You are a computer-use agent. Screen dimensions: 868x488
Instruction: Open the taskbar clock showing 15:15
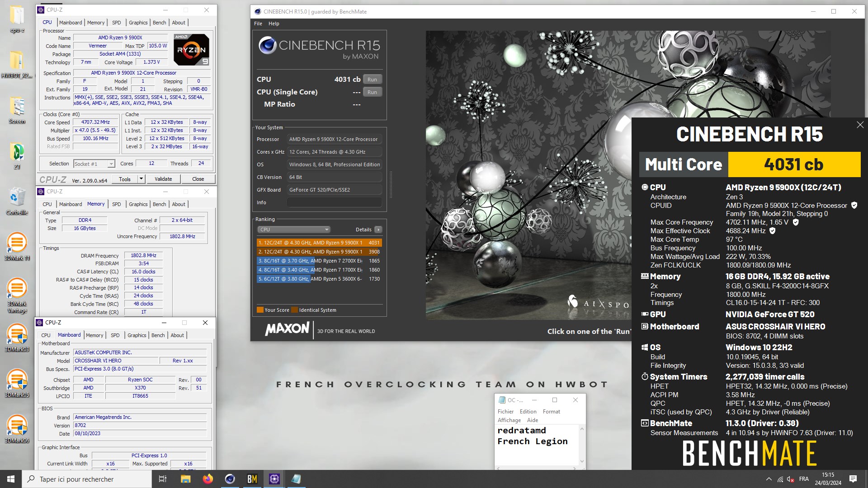[x=828, y=479]
